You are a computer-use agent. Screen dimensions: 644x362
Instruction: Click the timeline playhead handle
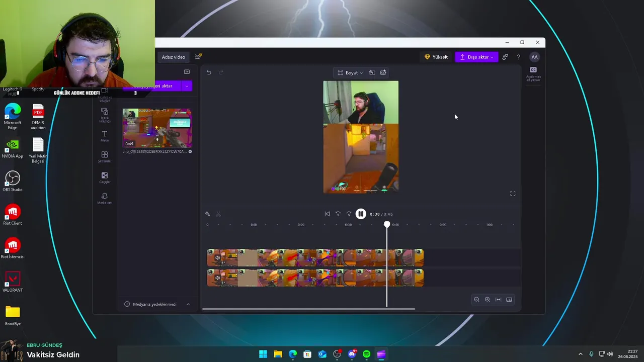click(x=387, y=224)
